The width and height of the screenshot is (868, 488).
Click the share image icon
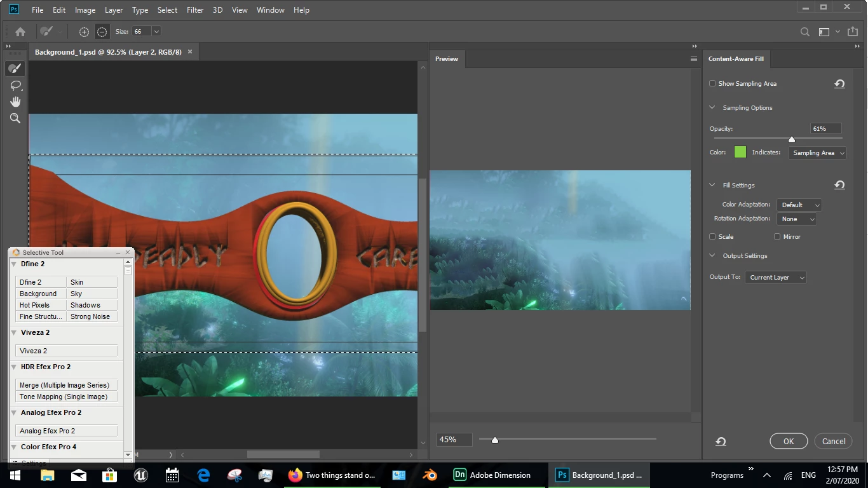click(x=852, y=31)
